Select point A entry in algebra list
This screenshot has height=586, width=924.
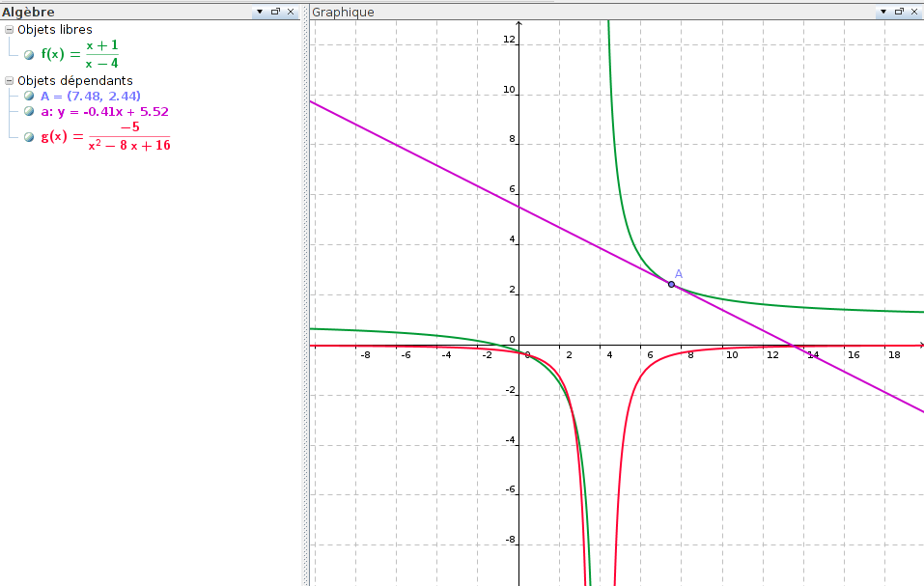coord(91,96)
